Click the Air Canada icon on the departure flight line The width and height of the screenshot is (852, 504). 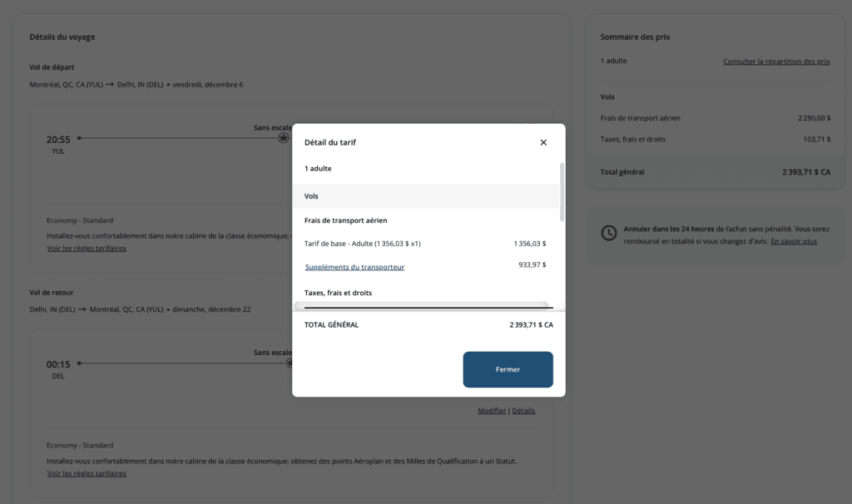click(x=284, y=137)
